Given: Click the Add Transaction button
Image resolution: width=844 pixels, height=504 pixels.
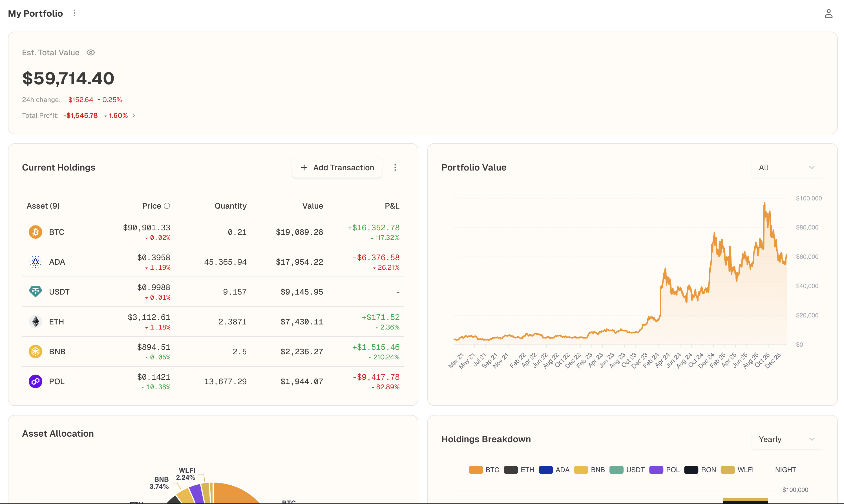Looking at the screenshot, I should (337, 167).
